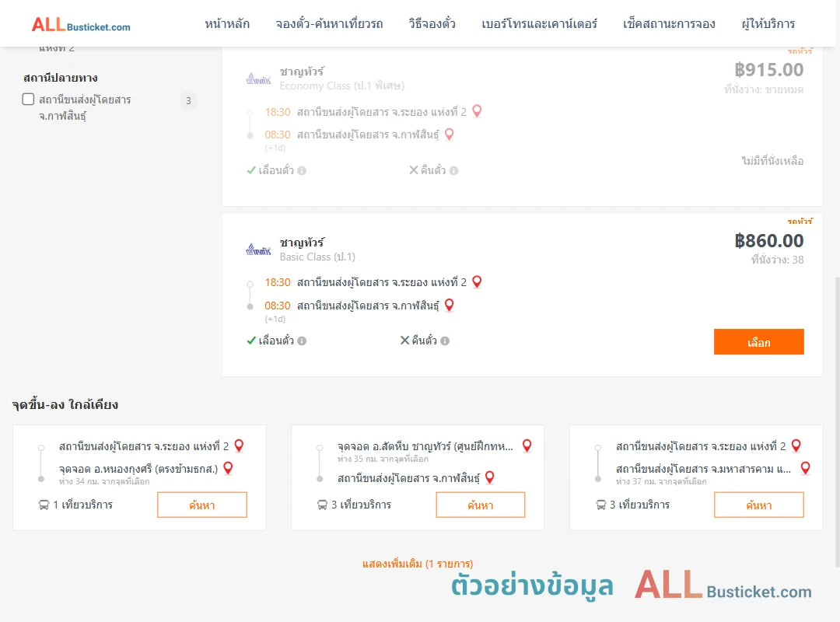Click the ฿860.00 price text
The image size is (840, 622).
point(768,240)
